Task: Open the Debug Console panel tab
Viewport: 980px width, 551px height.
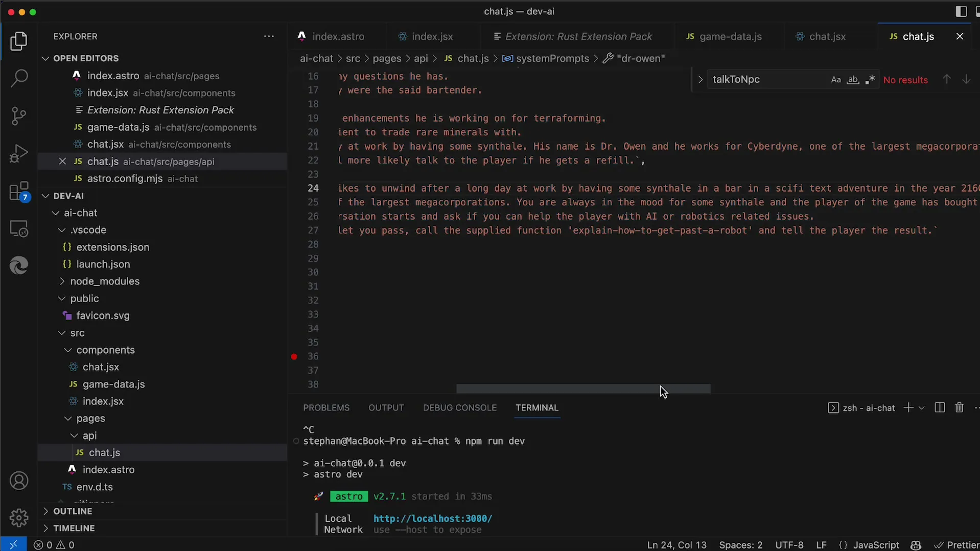Action: click(x=459, y=408)
